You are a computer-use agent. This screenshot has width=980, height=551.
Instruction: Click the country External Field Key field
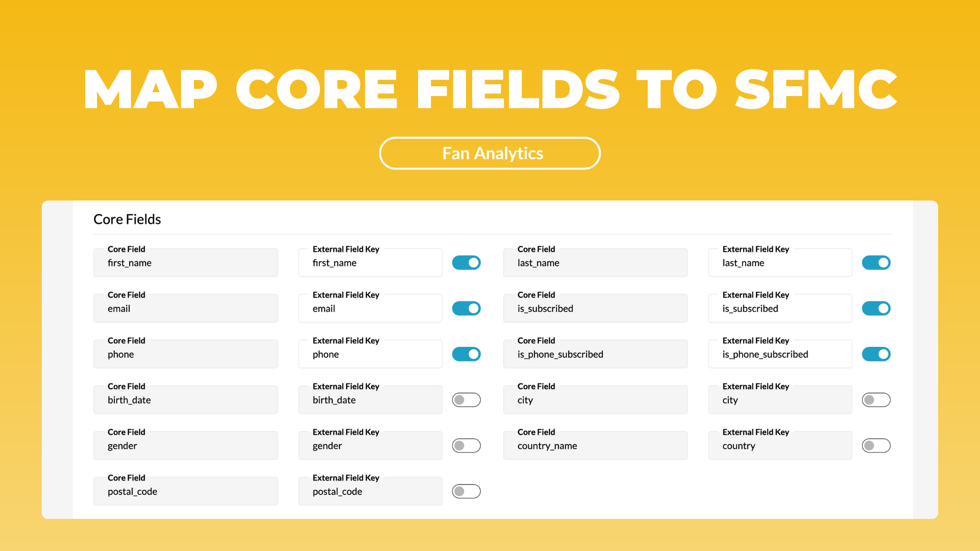(x=780, y=446)
